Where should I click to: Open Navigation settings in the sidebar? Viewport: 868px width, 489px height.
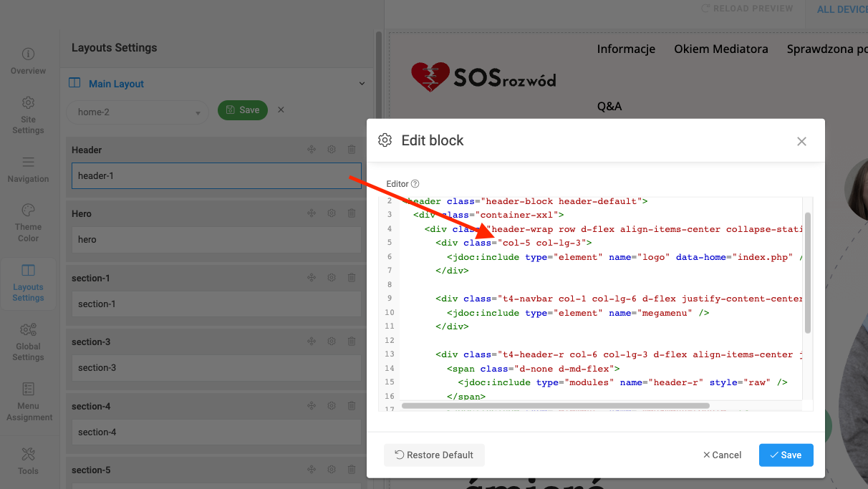coord(28,170)
